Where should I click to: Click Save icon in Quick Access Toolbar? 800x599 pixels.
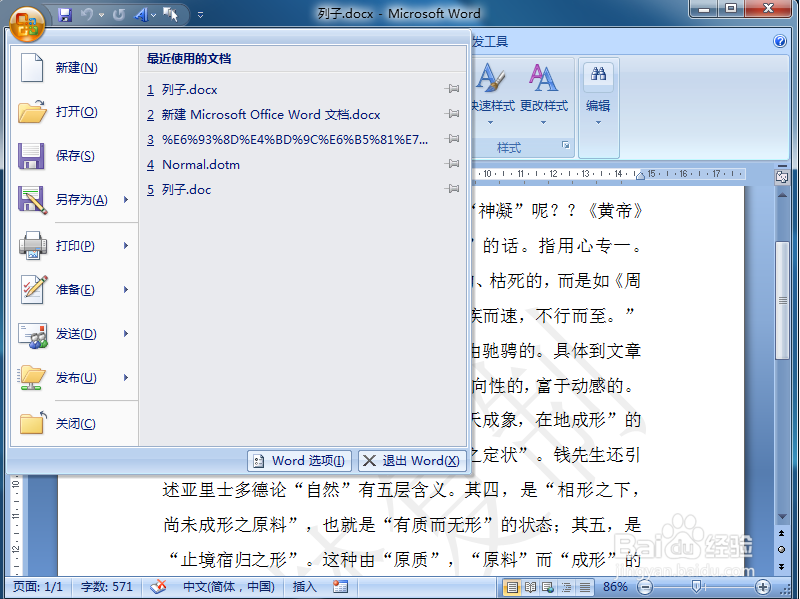[x=65, y=15]
